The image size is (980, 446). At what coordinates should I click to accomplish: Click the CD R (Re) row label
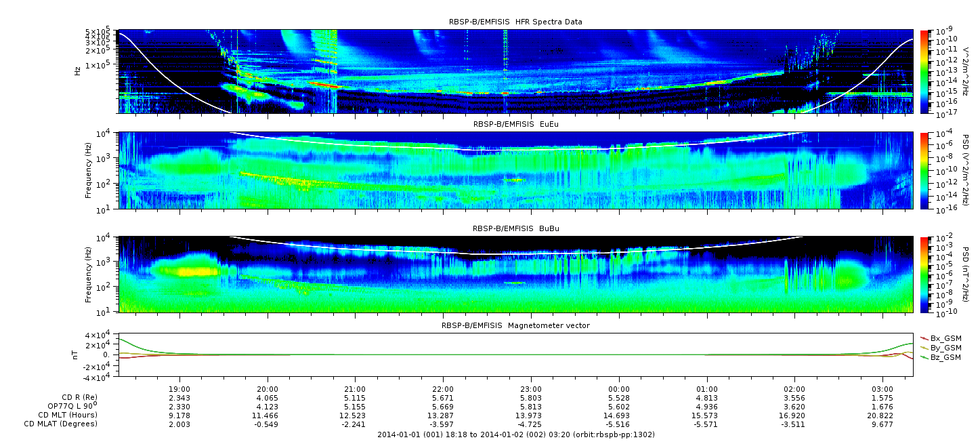[80, 397]
